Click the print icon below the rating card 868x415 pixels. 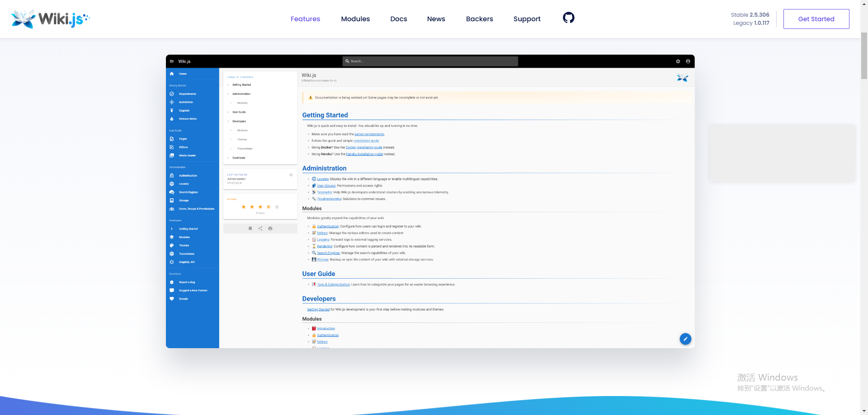270,228
